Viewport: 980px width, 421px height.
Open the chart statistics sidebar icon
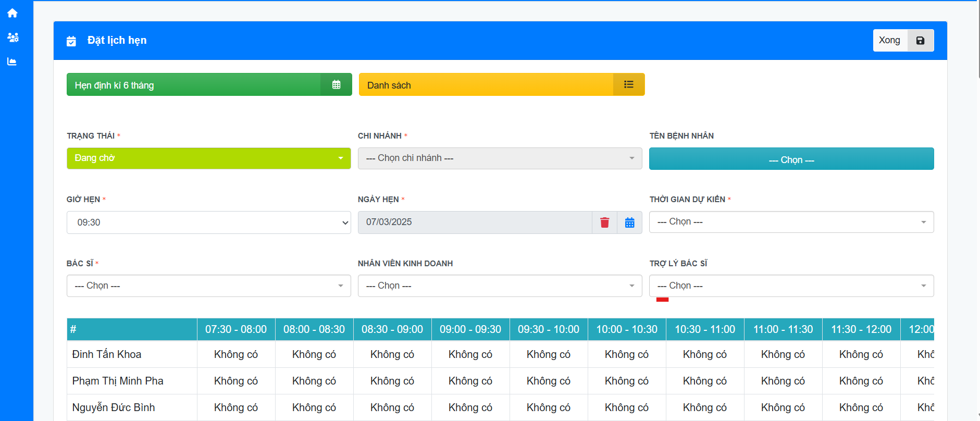point(12,61)
